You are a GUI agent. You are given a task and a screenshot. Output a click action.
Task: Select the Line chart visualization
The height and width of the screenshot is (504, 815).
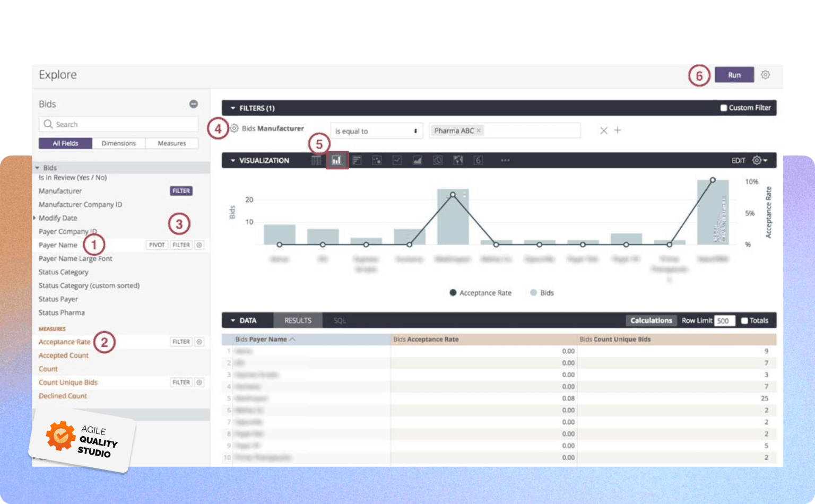tap(397, 160)
